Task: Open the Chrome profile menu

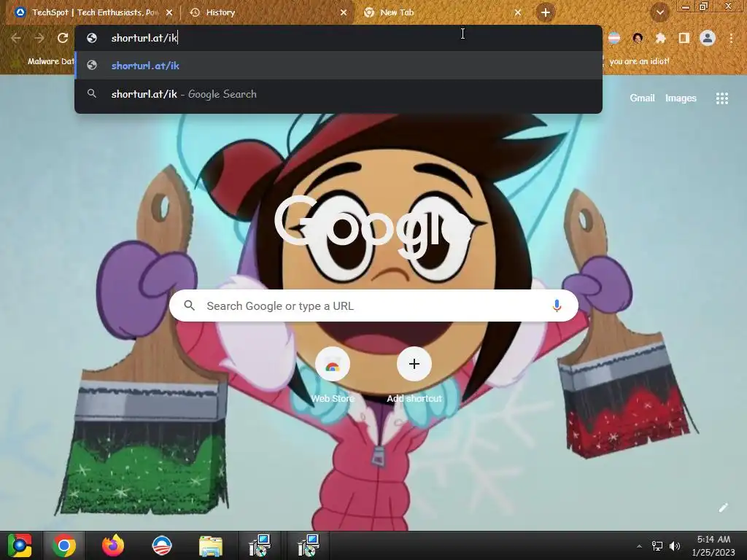Action: (708, 38)
